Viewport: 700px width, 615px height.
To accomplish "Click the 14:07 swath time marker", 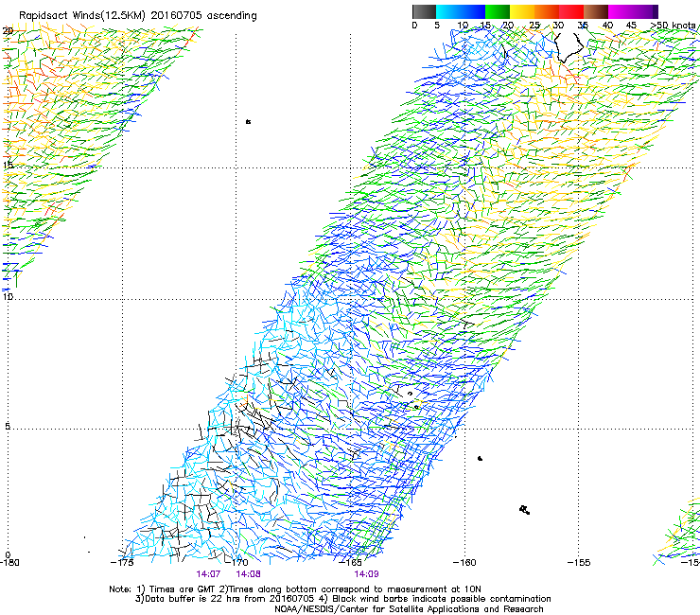I will 208,574.
